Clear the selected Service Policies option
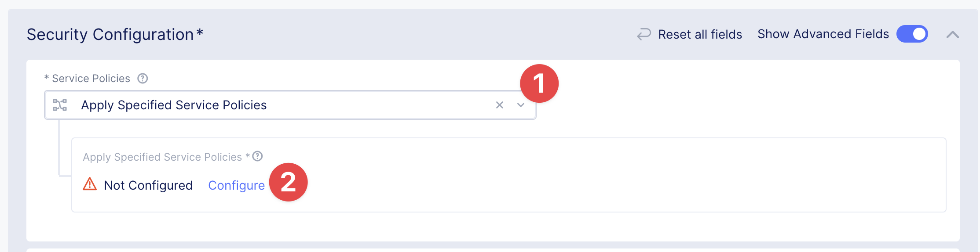The width and height of the screenshot is (980, 252). 499,105
